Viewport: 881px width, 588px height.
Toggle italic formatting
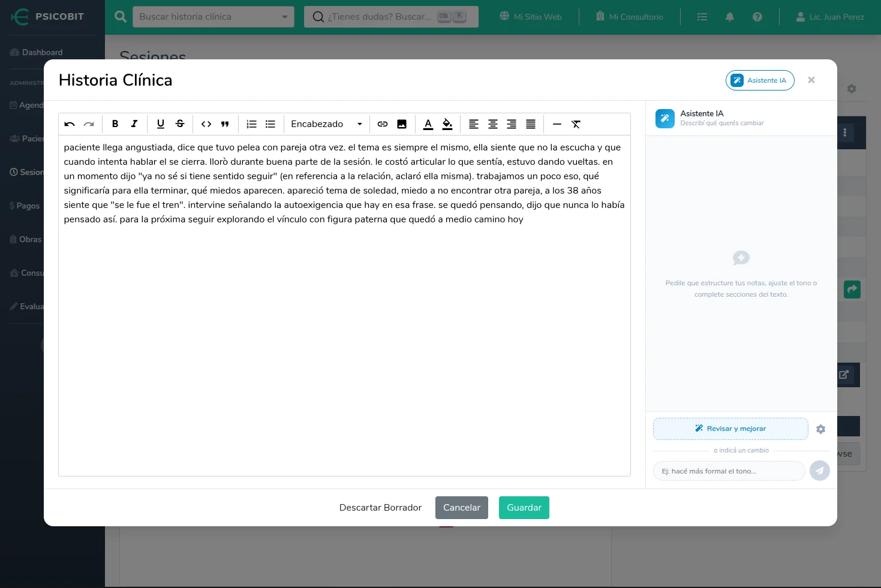click(134, 124)
